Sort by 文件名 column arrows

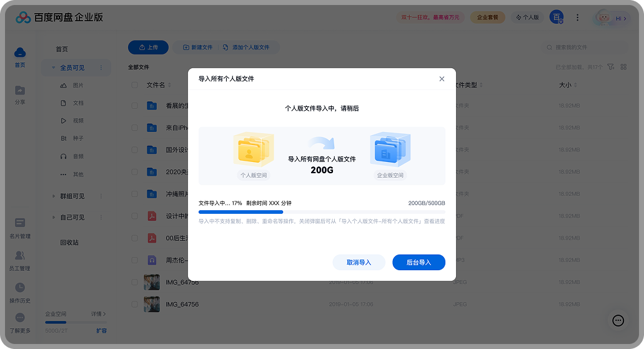coord(170,85)
